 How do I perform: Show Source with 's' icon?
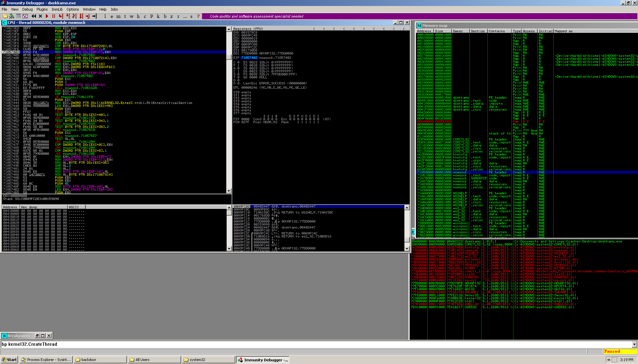(x=191, y=16)
